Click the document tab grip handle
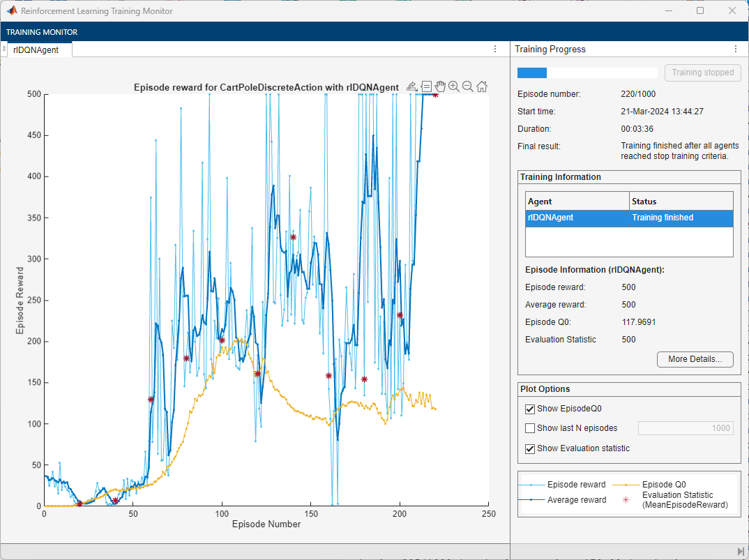Screen dimensions: 749x560 (4, 50)
